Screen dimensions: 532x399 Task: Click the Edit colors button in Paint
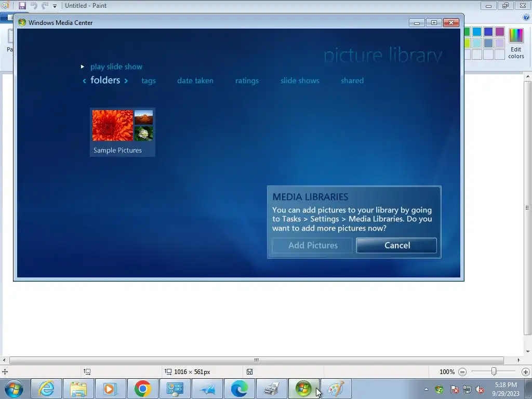point(516,44)
